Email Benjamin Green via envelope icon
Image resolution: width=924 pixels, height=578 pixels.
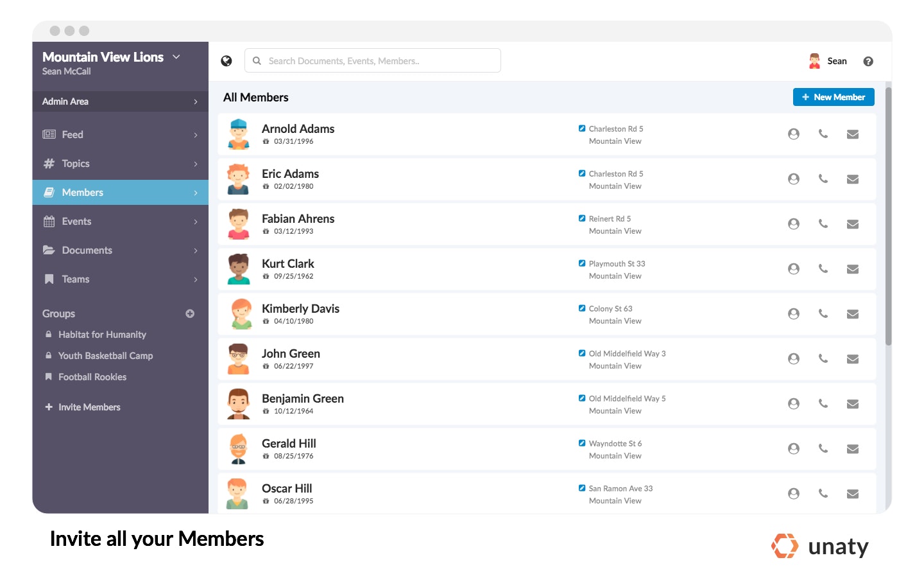pyautogui.click(x=853, y=404)
